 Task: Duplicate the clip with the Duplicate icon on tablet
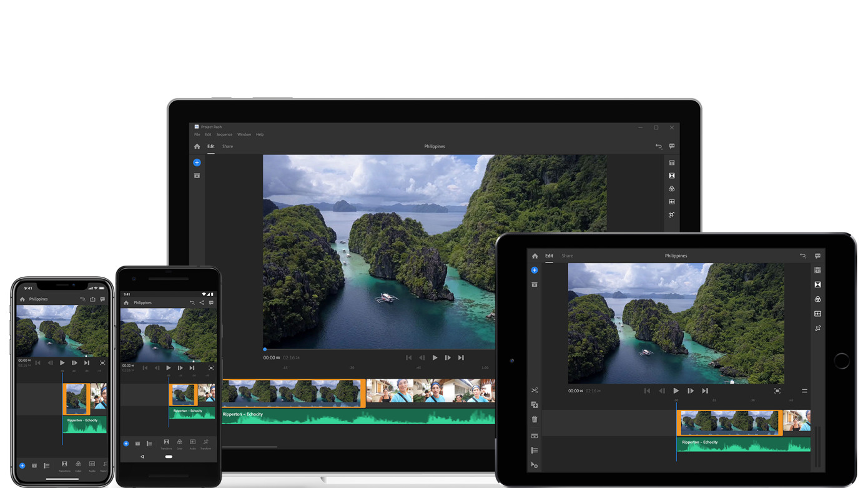pyautogui.click(x=535, y=404)
